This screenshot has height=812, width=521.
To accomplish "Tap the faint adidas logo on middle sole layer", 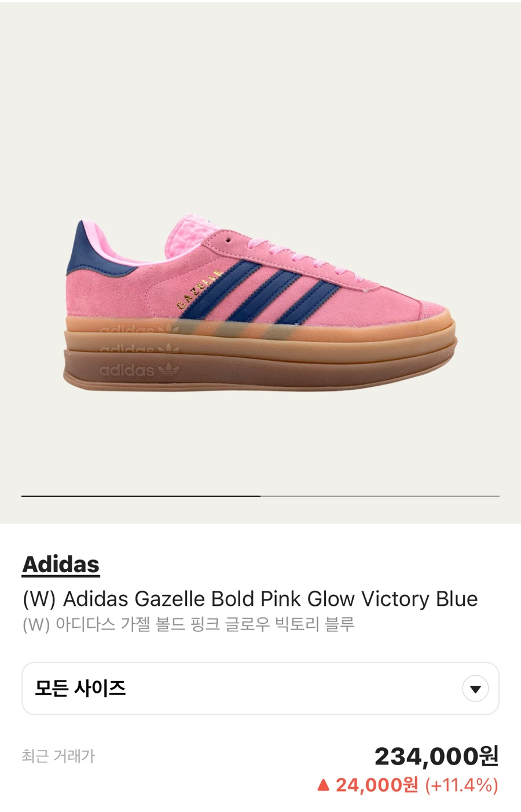I will (x=140, y=349).
